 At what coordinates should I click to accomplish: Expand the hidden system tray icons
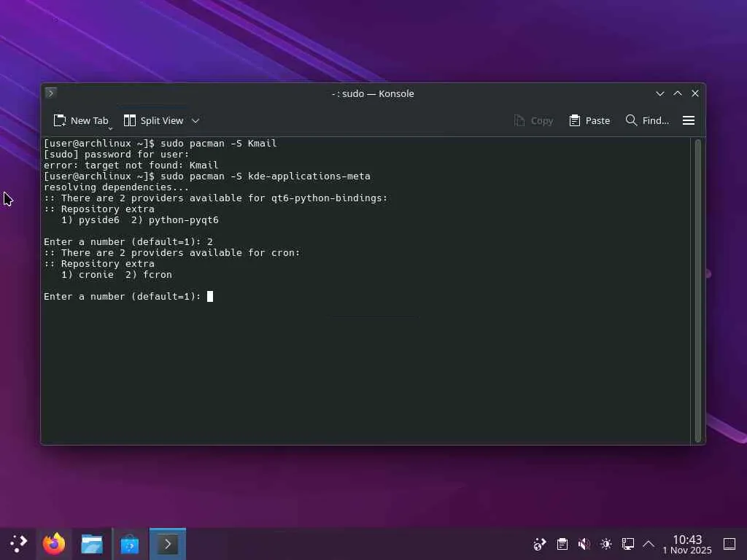[x=649, y=544]
